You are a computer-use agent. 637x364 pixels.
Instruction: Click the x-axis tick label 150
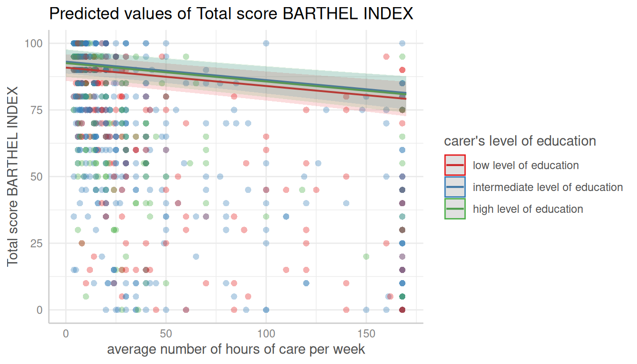tap(366, 333)
